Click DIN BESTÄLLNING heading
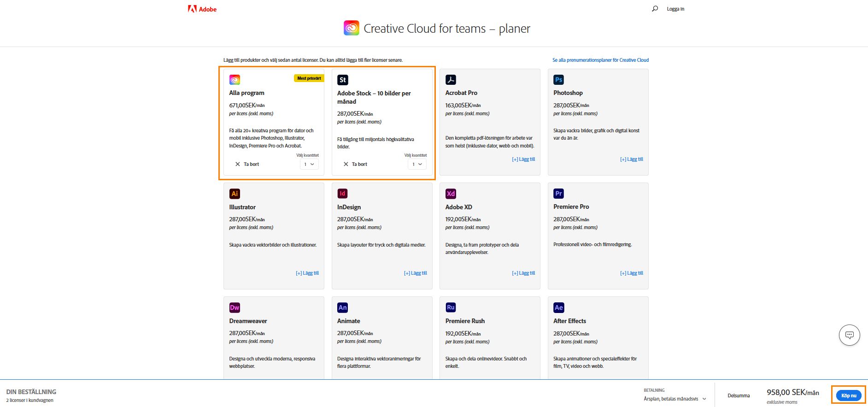Viewport: 868px width, 407px height. 31,392
